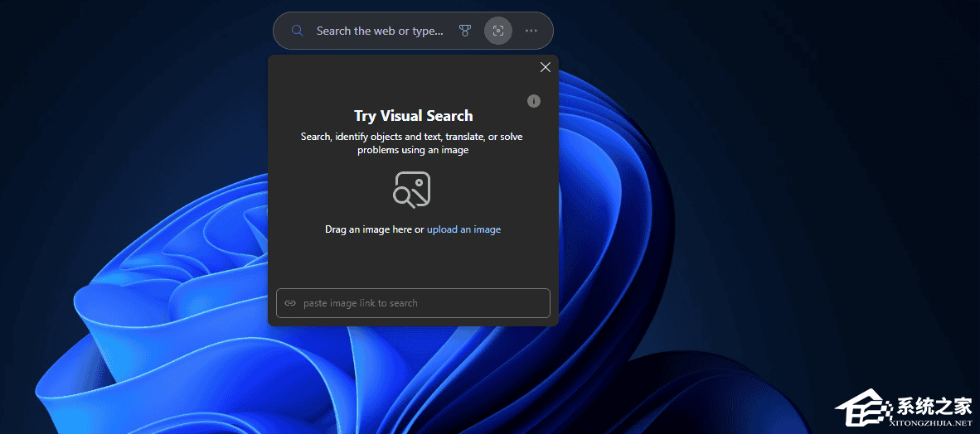The image size is (980, 434).
Task: Close the Visual Search panel
Action: pos(545,67)
